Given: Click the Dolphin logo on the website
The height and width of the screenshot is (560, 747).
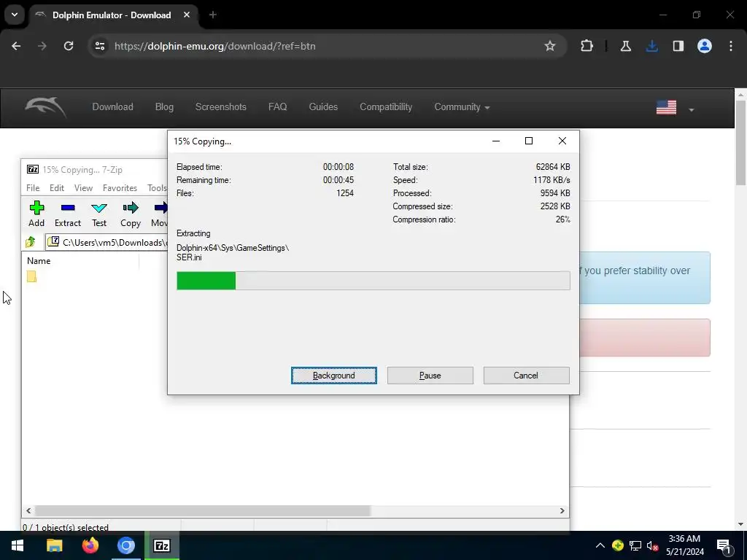Looking at the screenshot, I should [46, 107].
